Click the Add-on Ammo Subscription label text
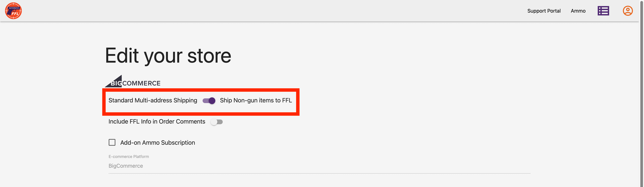The height and width of the screenshot is (187, 644). [157, 143]
